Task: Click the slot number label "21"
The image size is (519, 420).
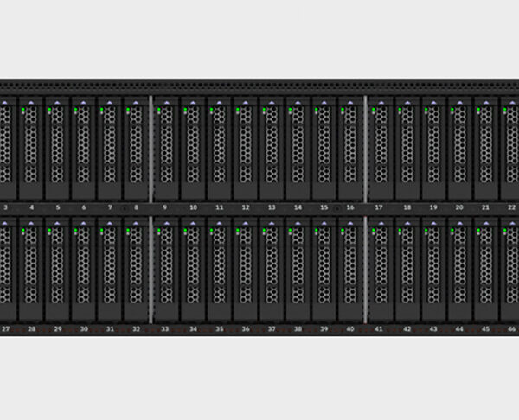Action: tap(485, 207)
